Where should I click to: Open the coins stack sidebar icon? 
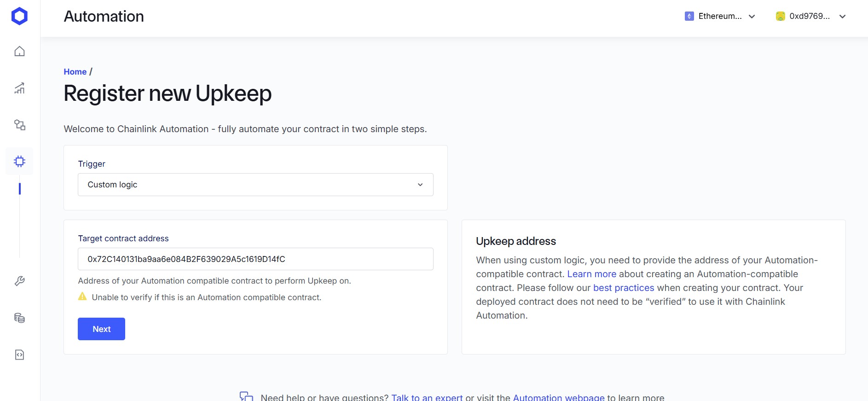coord(19,318)
